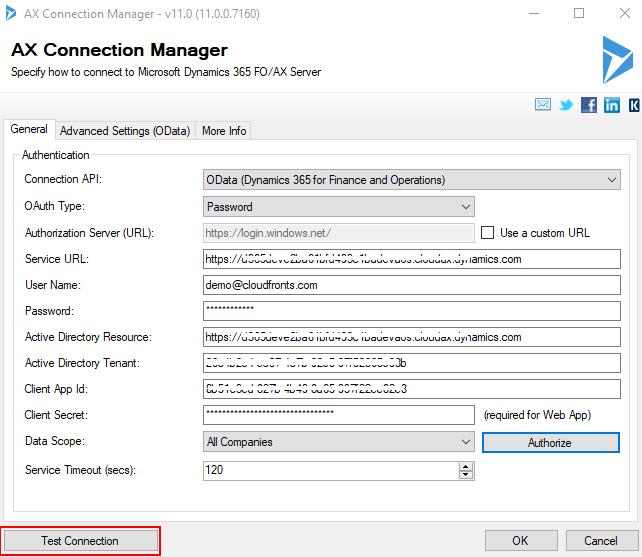This screenshot has width=642, height=557.
Task: Click the User Name field
Action: (x=411, y=285)
